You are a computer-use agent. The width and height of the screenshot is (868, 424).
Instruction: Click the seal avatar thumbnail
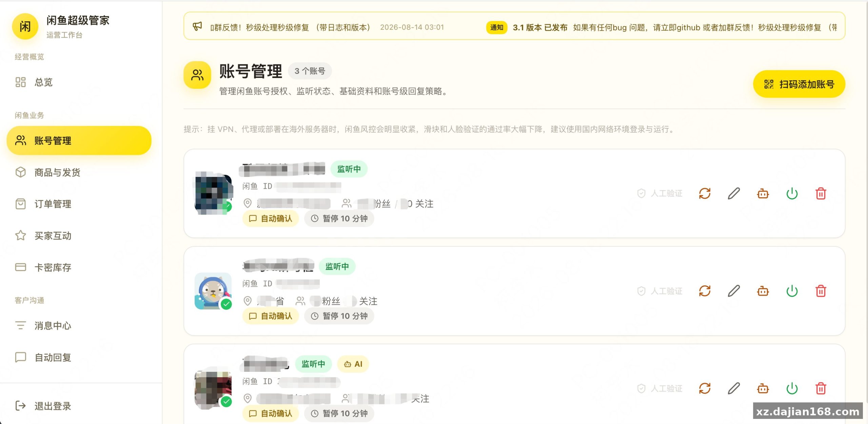213,291
